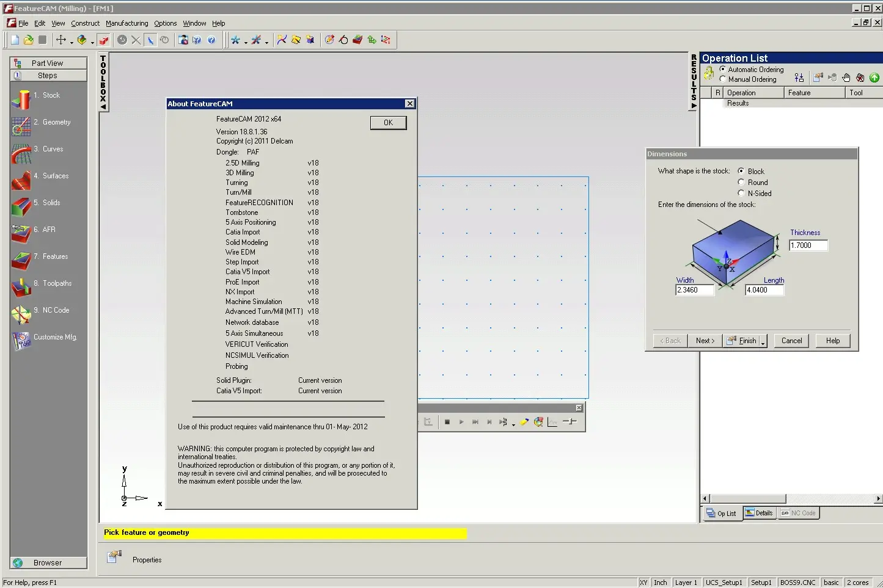Open the Finish button dropdown arrow
This screenshot has width=883, height=588.
click(763, 341)
